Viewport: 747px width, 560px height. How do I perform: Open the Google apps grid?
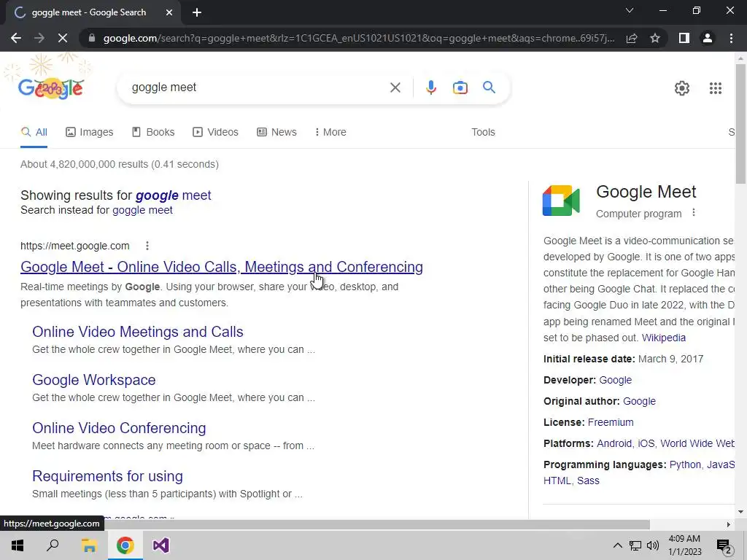pyautogui.click(x=715, y=88)
